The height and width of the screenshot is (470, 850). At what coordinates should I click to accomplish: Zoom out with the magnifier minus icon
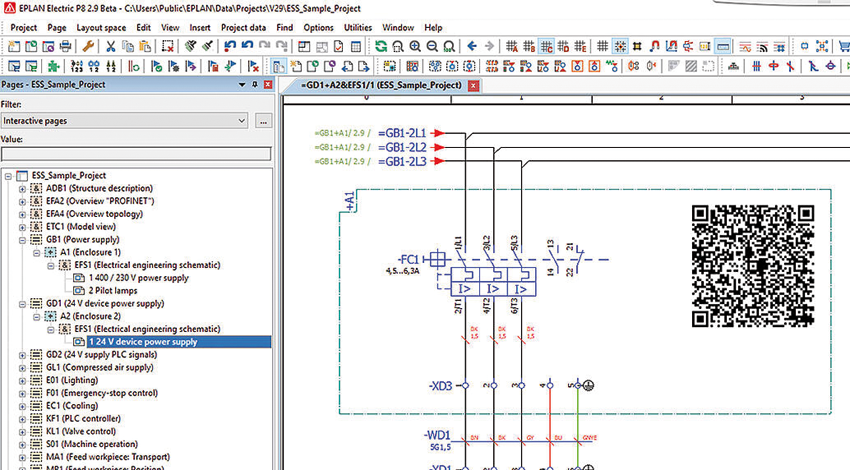coord(432,47)
